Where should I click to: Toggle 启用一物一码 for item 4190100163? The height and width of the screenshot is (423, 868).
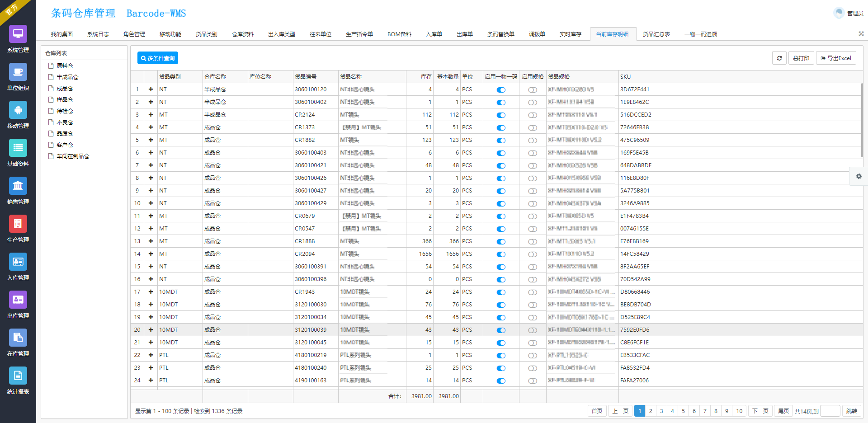coord(501,381)
